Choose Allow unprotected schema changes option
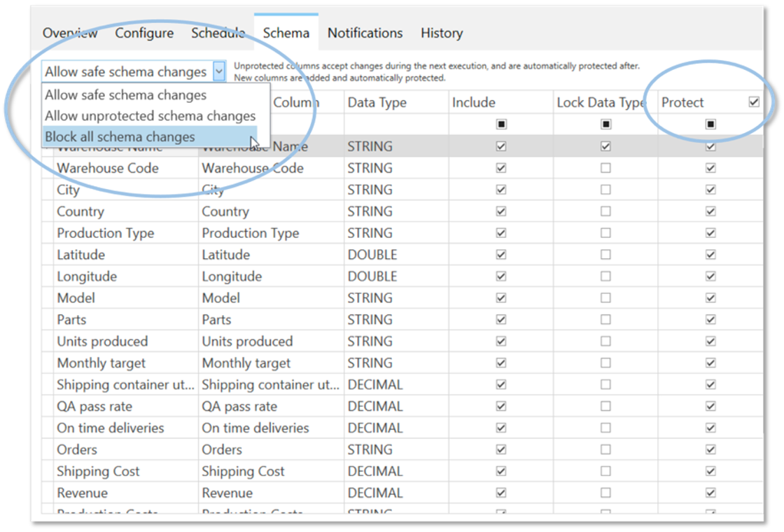 [x=150, y=116]
